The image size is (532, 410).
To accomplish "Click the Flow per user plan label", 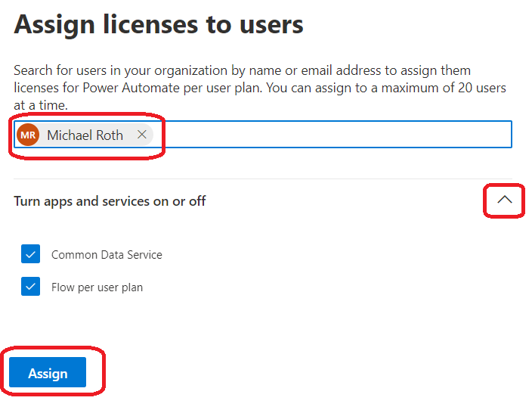I will pyautogui.click(x=97, y=287).
